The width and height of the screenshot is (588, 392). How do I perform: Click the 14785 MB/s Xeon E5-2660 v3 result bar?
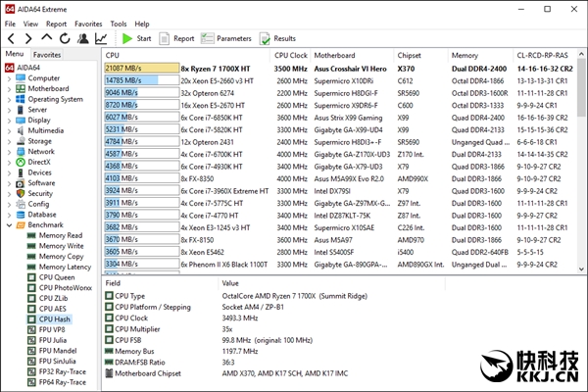(142, 80)
